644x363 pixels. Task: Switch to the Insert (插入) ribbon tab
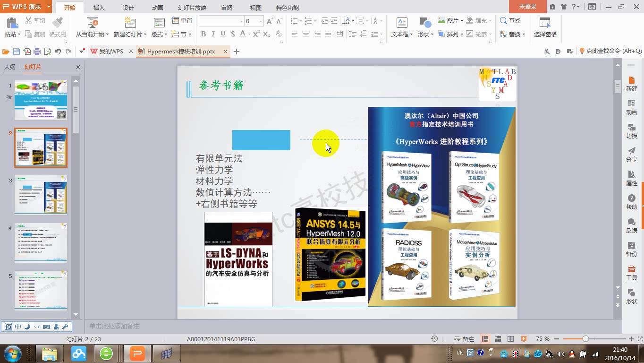[99, 8]
